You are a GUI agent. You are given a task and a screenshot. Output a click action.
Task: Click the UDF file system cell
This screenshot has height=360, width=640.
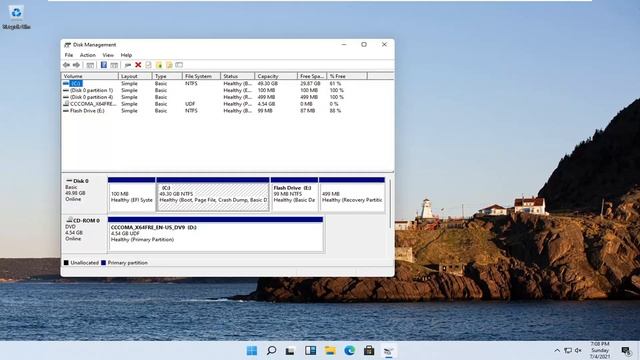[x=190, y=104]
